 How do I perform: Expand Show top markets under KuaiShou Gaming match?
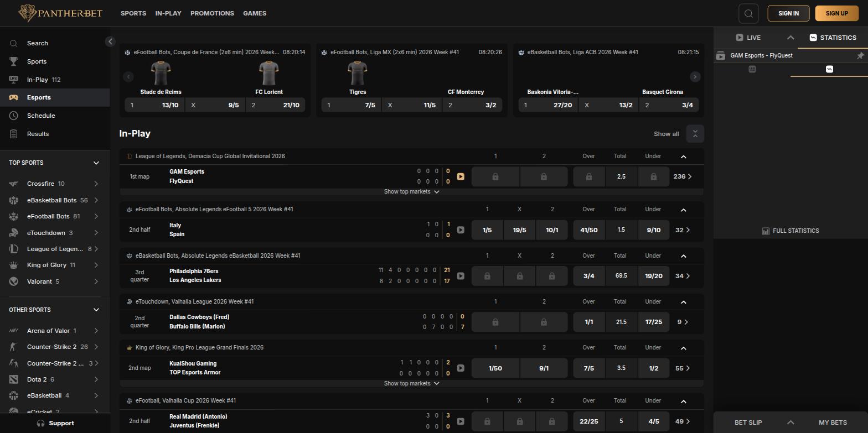(x=411, y=383)
